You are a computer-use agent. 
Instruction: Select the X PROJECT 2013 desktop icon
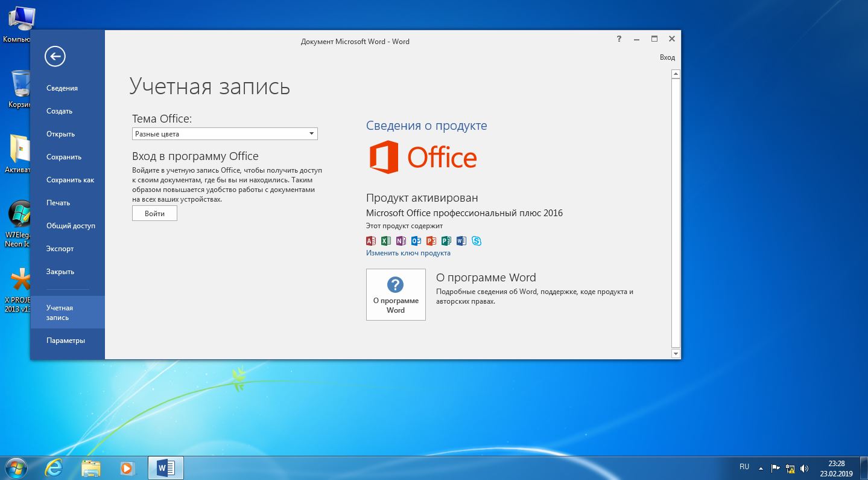pos(18,290)
